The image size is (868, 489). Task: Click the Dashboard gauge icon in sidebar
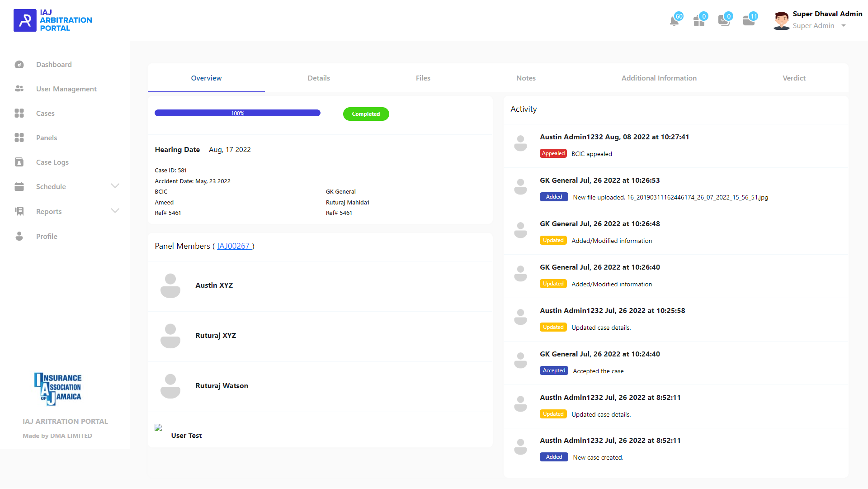point(19,65)
